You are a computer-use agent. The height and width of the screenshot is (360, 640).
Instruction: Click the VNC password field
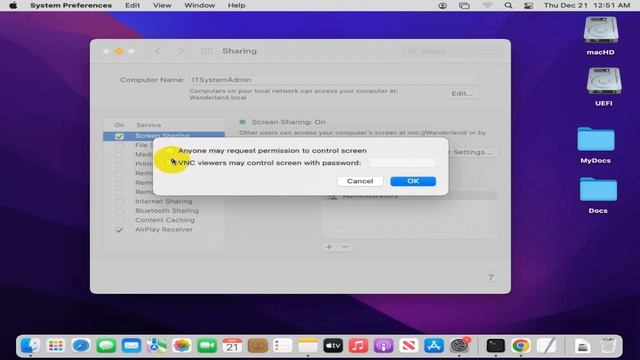point(402,162)
